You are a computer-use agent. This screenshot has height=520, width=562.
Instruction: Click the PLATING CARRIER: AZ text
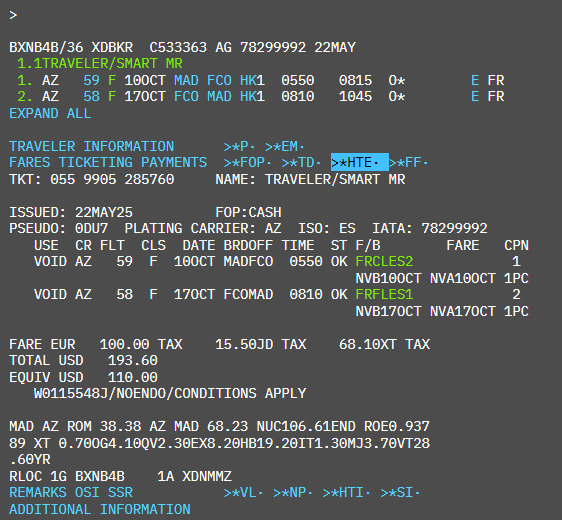[x=203, y=229]
